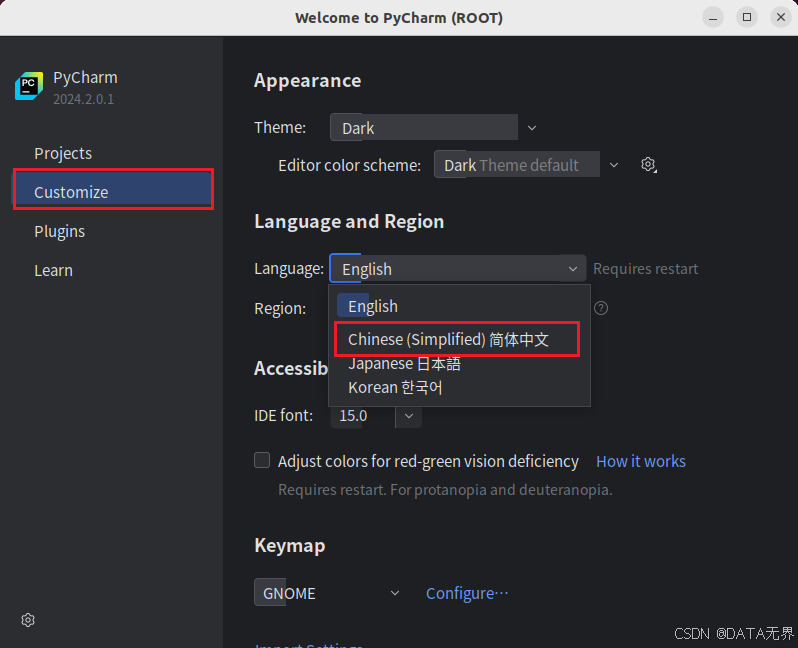Click the Region help question mark icon

pos(601,308)
